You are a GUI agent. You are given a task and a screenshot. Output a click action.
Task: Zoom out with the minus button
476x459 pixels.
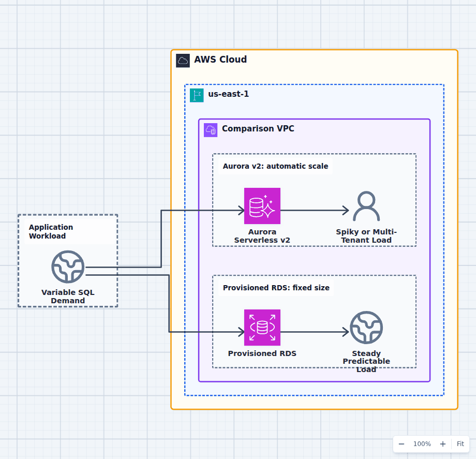[x=401, y=444]
